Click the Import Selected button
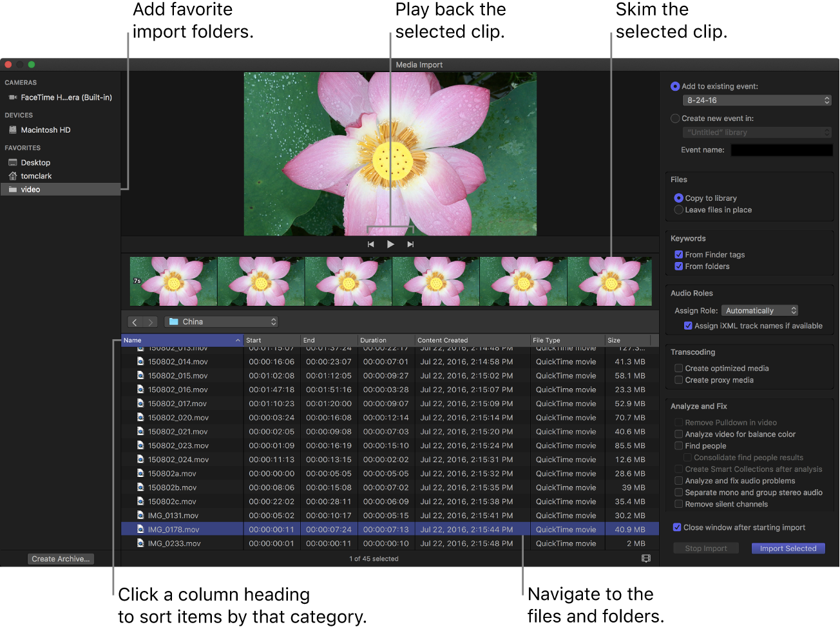 [x=788, y=548]
